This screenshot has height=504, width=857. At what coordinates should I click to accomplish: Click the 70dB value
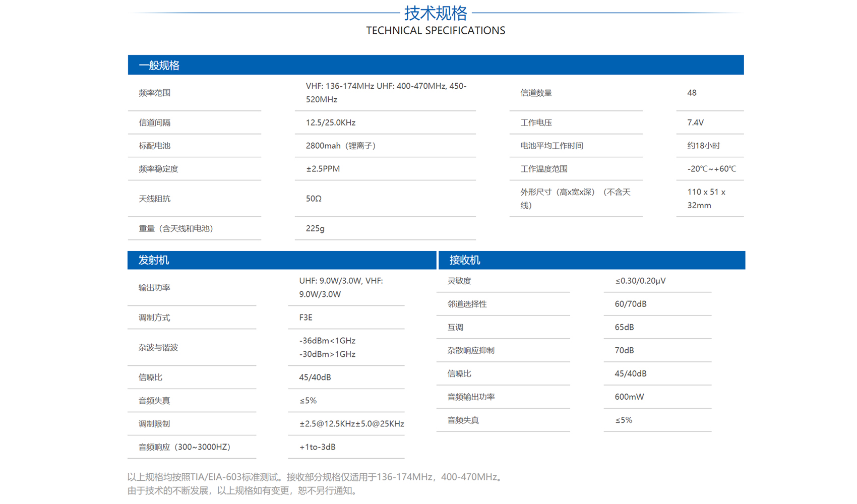click(x=624, y=350)
